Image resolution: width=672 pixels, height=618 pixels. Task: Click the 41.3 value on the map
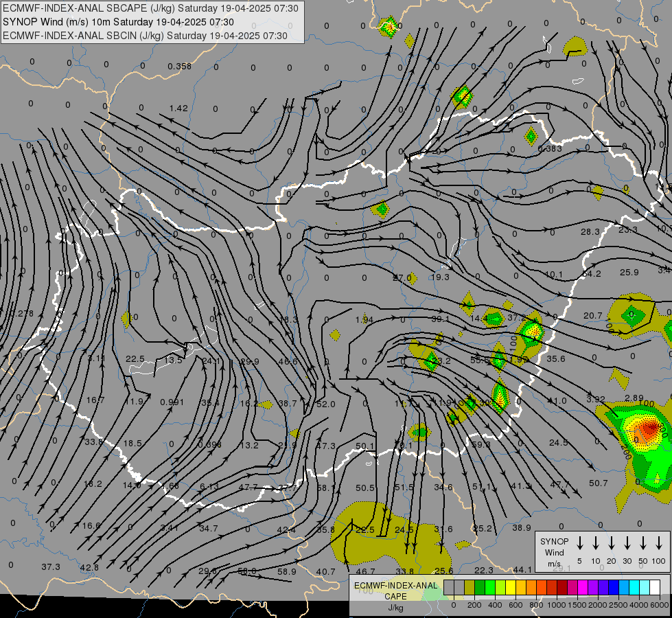(520, 485)
